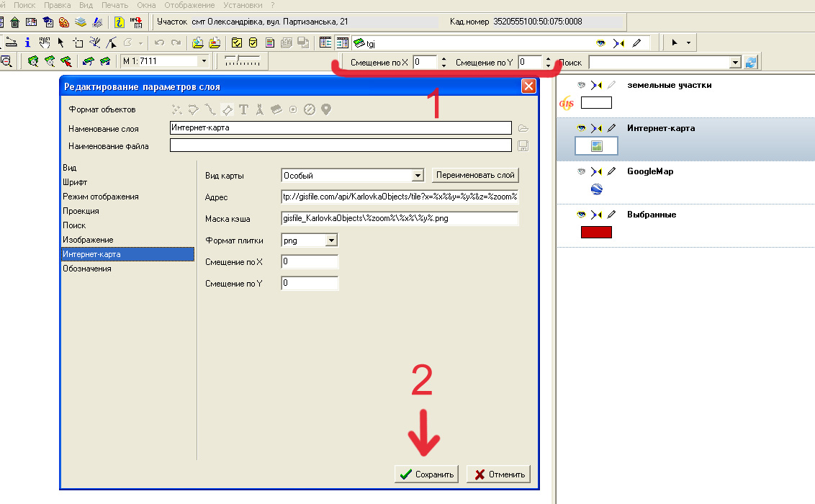The width and height of the screenshot is (815, 504).
Task: Click the info tool icon in toolbar
Action: click(27, 42)
